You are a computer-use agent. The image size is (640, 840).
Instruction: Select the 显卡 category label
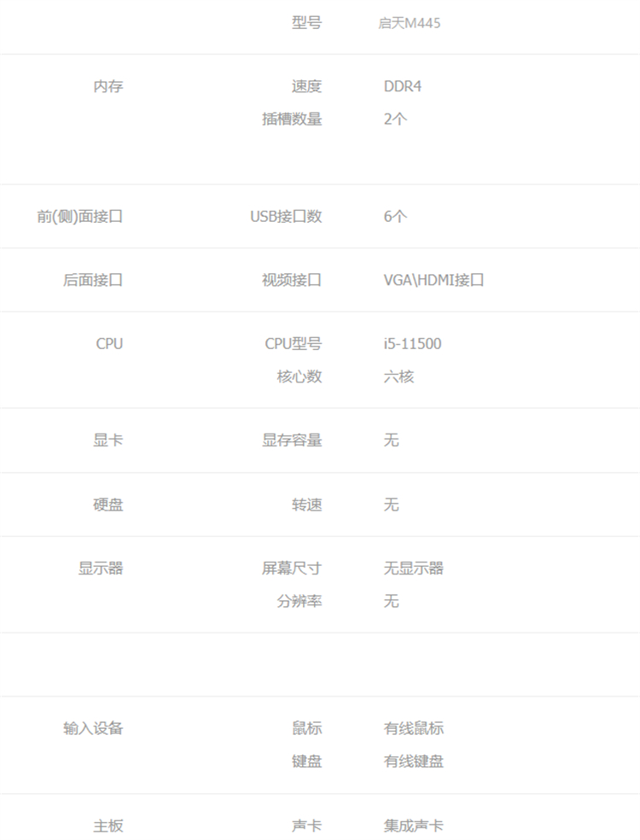pyautogui.click(x=108, y=440)
